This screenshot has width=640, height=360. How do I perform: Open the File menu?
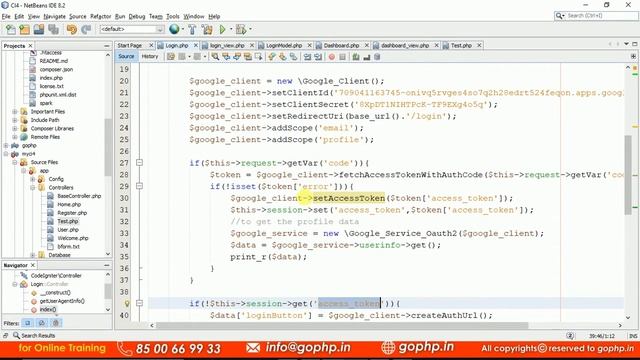[x=6, y=16]
